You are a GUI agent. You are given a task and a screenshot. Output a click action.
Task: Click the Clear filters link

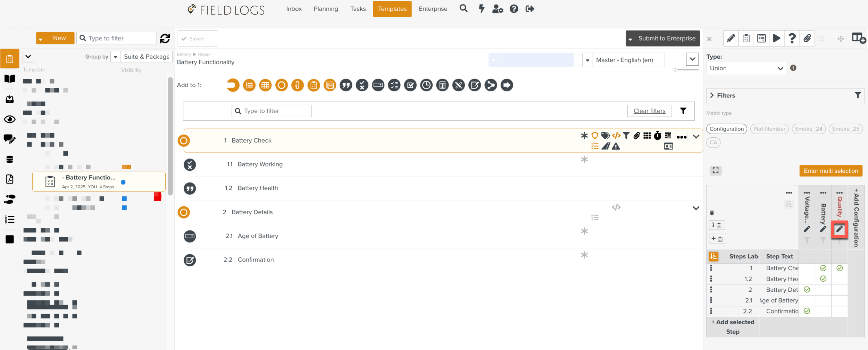pyautogui.click(x=649, y=111)
